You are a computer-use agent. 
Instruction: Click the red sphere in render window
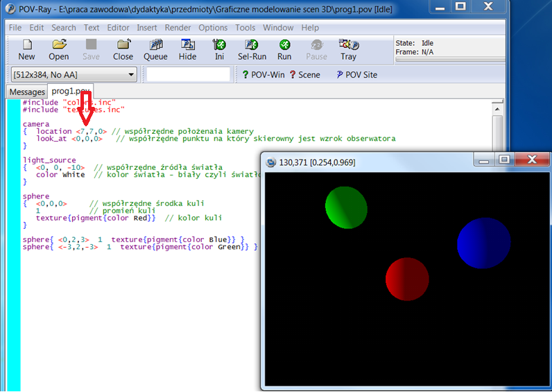407,279
